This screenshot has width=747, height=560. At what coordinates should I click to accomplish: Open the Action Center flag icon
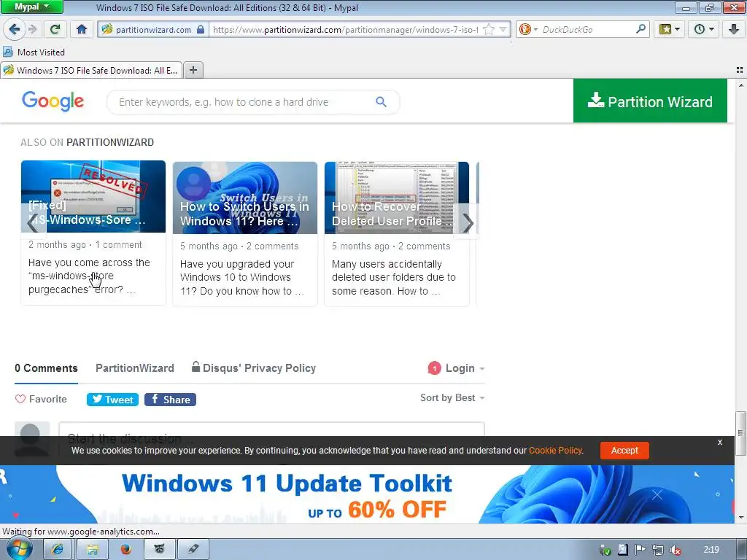click(x=640, y=551)
